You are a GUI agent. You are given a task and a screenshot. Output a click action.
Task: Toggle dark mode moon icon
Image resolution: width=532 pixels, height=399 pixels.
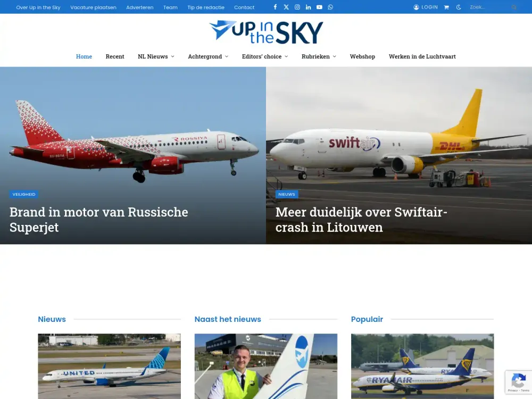(x=459, y=7)
